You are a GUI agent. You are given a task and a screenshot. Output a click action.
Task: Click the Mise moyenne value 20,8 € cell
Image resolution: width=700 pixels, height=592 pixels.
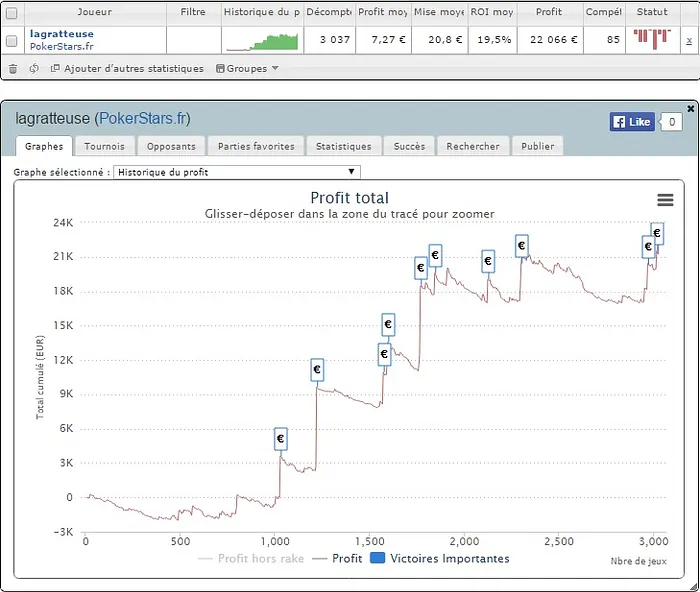pyautogui.click(x=440, y=40)
